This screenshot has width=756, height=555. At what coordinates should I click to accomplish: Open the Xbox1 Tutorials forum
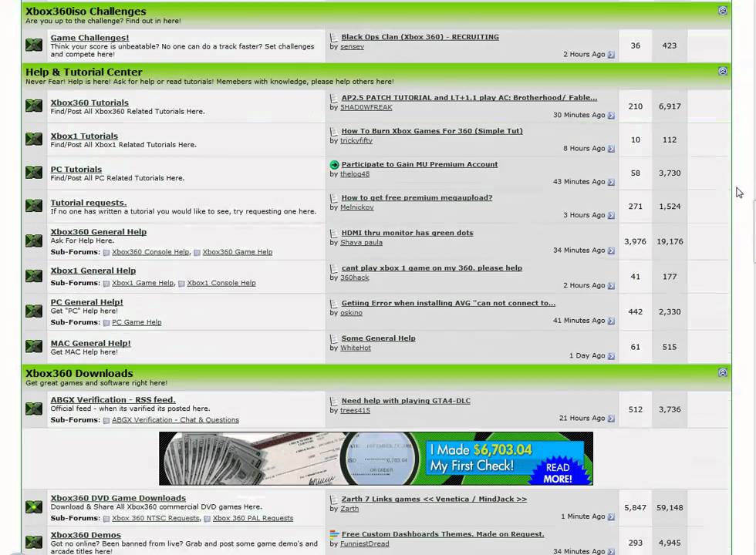[x=84, y=136]
